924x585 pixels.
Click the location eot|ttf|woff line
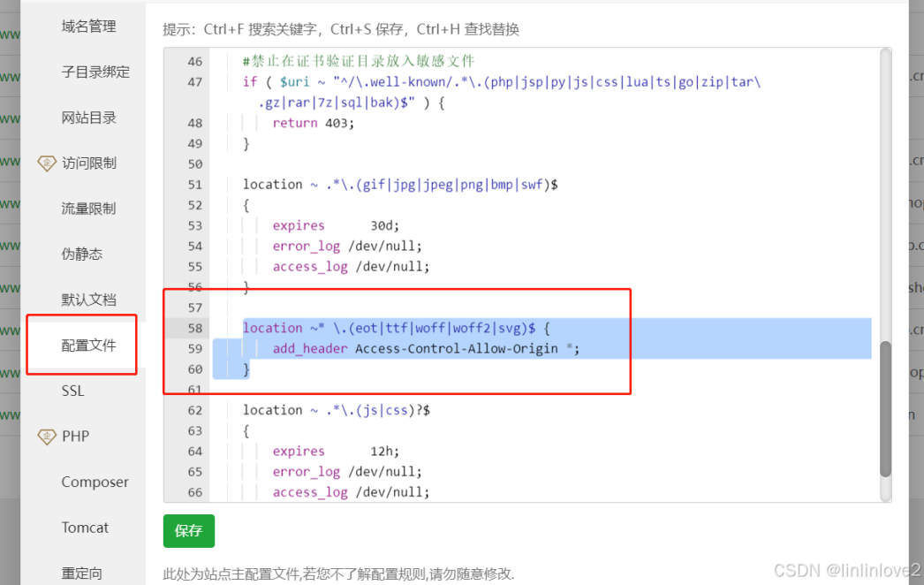pos(396,329)
